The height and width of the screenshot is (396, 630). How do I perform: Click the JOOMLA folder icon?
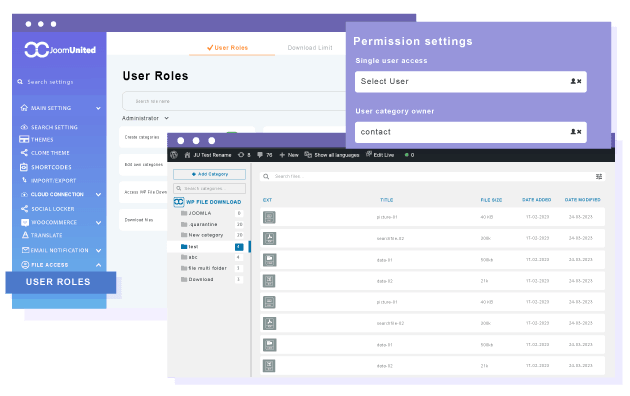point(184,213)
